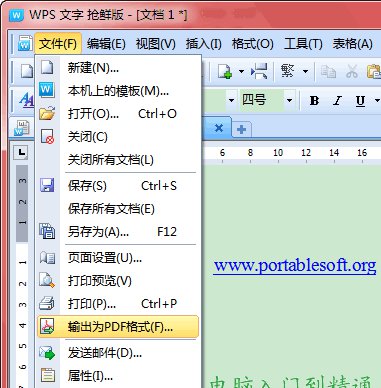Open the font name dropdown arrow
This screenshot has height=388, width=381.
click(231, 100)
